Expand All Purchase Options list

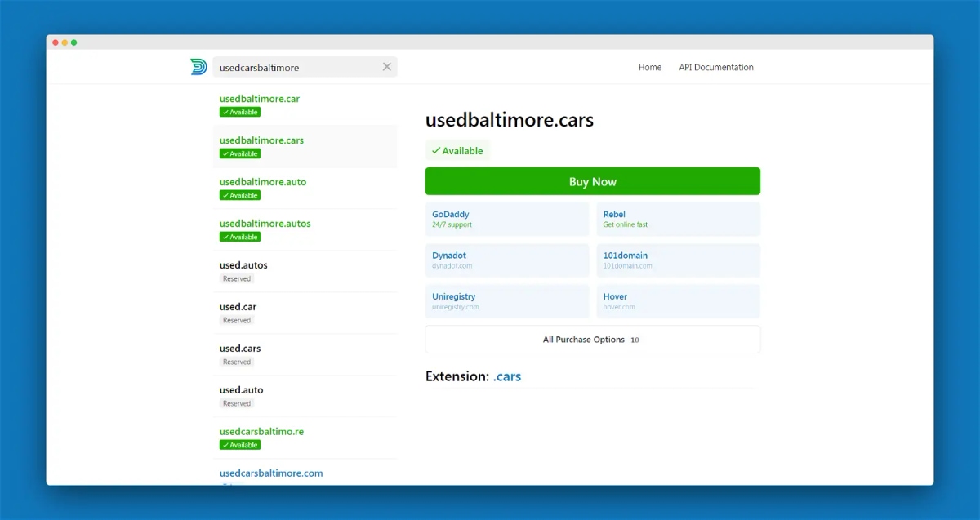(x=593, y=340)
